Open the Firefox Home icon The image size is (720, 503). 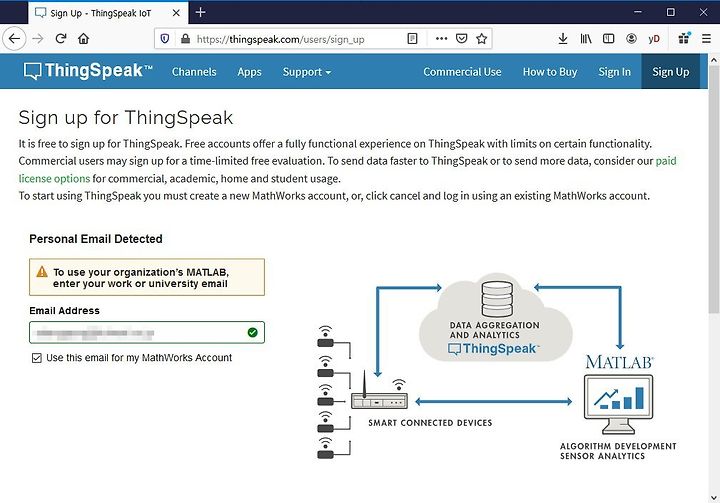pos(83,39)
